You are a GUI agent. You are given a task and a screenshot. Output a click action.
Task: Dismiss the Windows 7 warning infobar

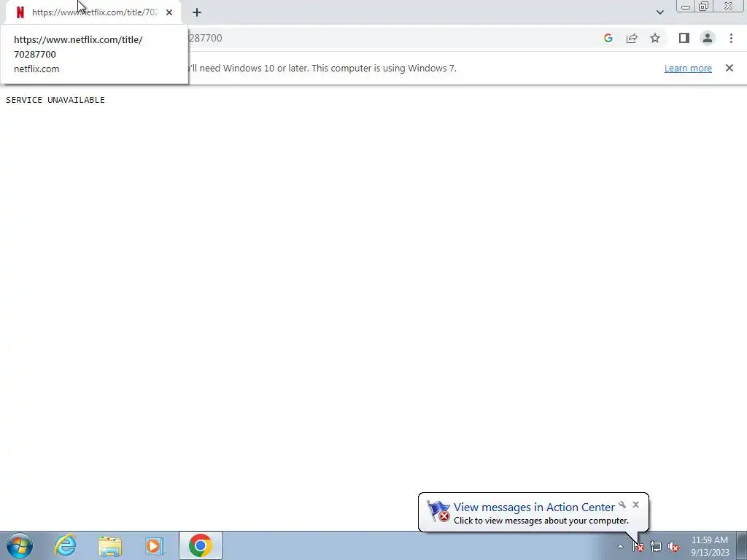(x=729, y=68)
